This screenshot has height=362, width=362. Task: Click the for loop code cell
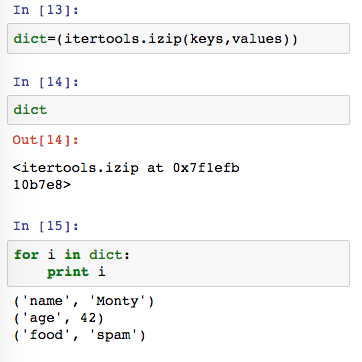pos(178,263)
